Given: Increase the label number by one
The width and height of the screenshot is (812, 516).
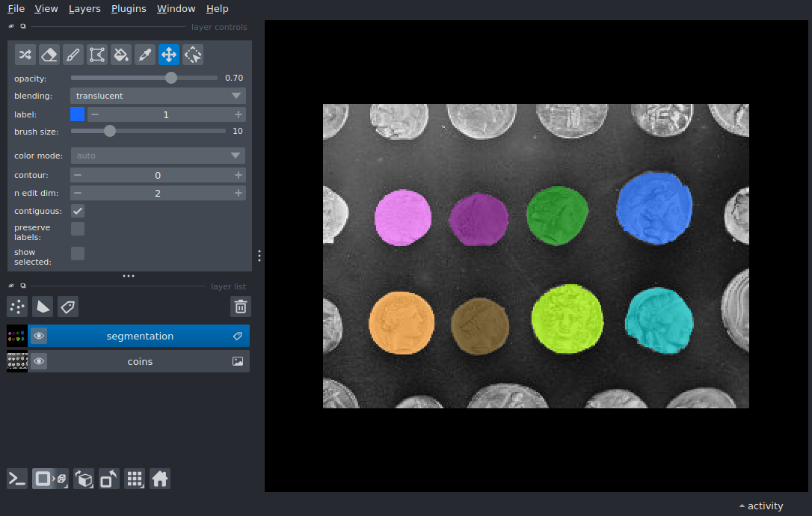Looking at the screenshot, I should click(x=238, y=114).
